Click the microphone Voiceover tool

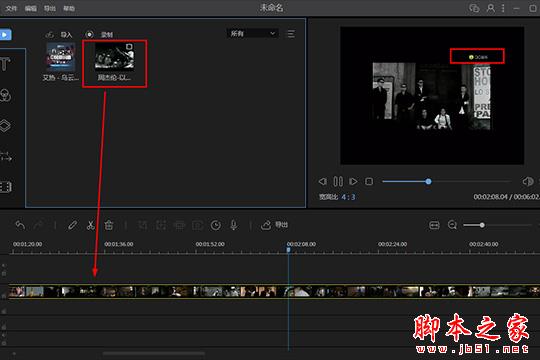pos(234,225)
